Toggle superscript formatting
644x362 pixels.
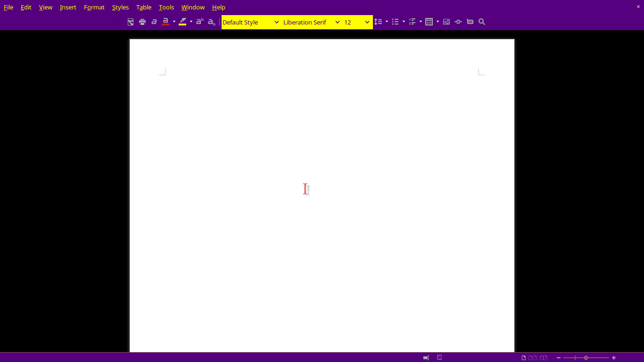[x=200, y=22]
